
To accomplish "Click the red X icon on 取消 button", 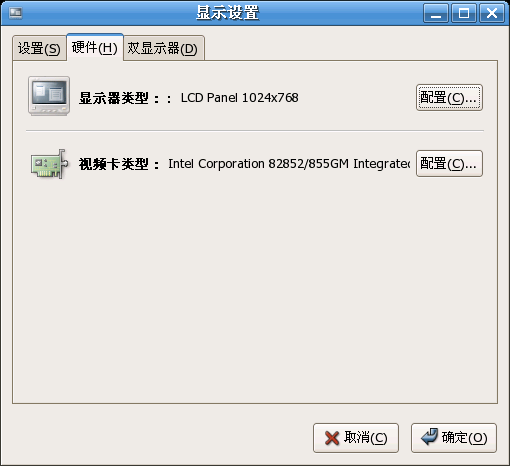I will 332,438.
